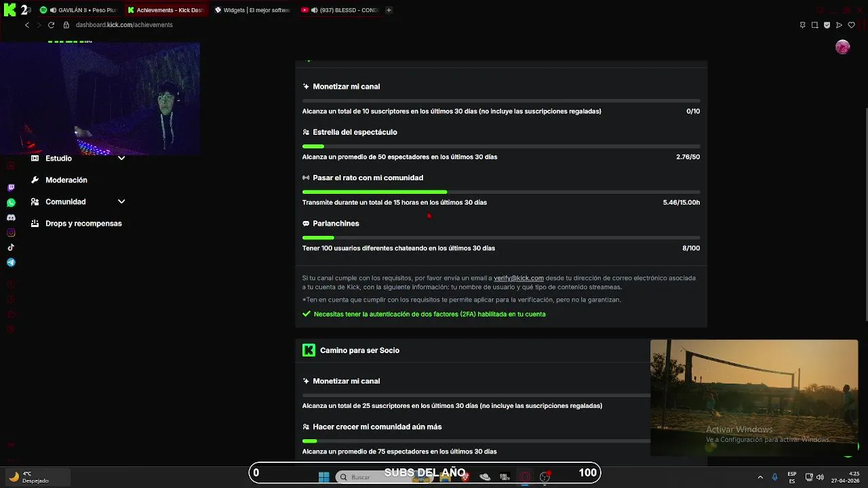Open Moderación in the sidebar
The height and width of the screenshot is (488, 868).
coord(66,180)
